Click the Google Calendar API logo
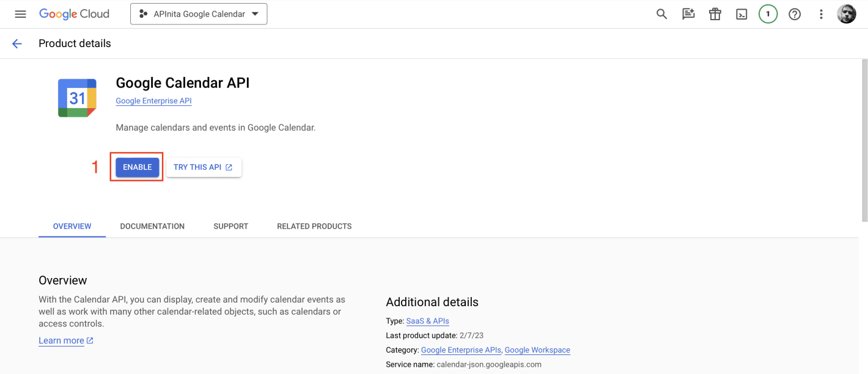The image size is (868, 374). 76,97
